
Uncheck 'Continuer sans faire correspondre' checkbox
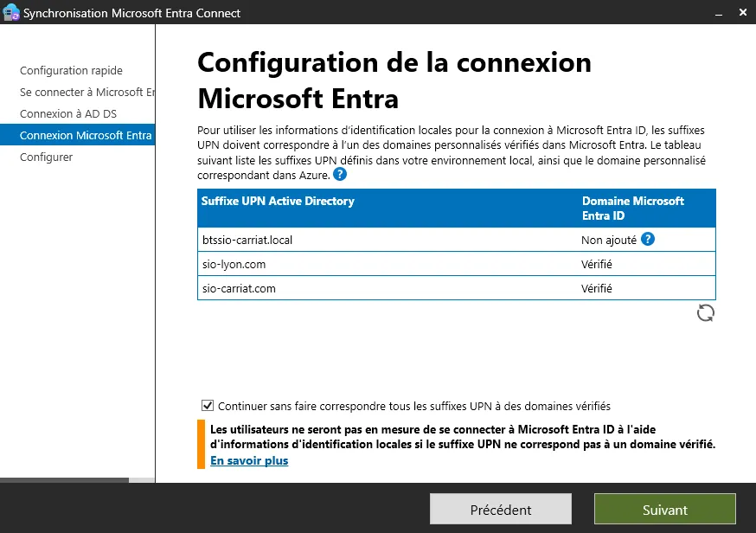click(207, 405)
